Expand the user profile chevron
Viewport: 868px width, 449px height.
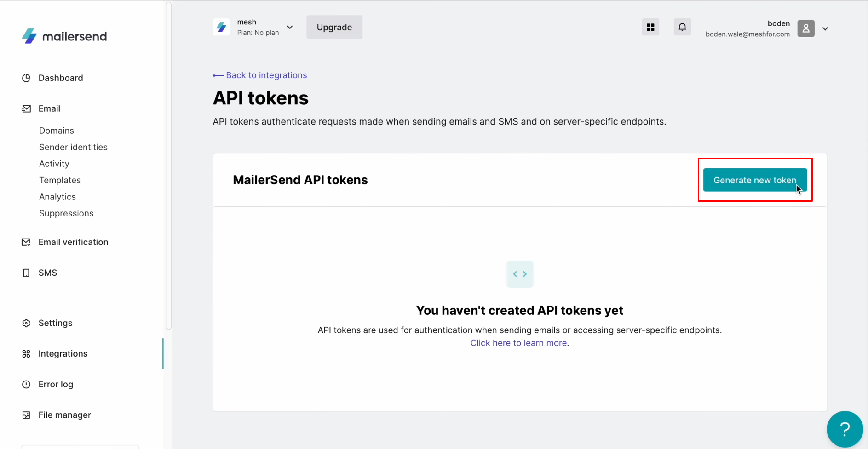(825, 28)
